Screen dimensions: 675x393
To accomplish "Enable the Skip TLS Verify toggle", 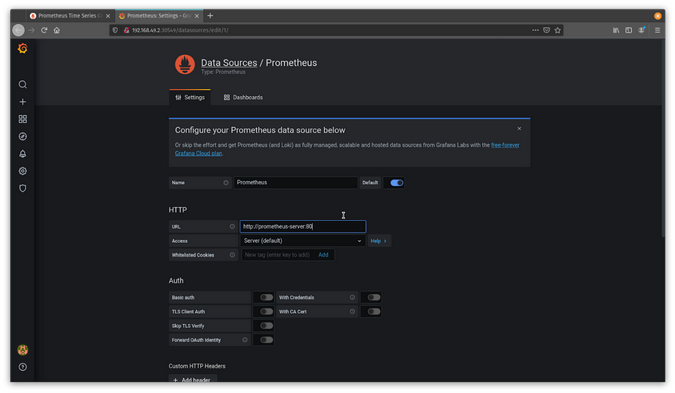I will (266, 326).
